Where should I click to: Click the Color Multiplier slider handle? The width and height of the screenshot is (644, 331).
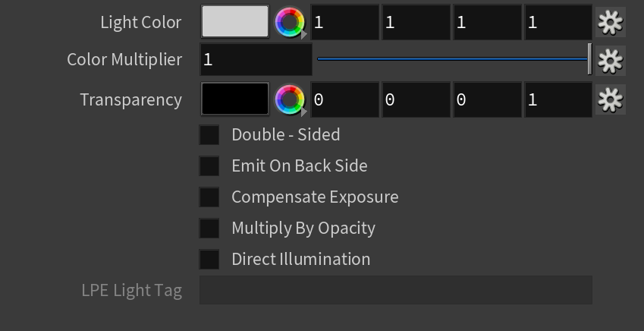(590, 59)
